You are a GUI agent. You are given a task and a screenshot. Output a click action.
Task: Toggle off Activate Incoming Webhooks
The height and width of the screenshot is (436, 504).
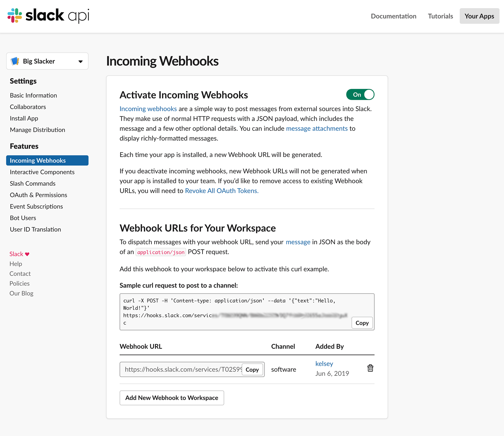point(360,95)
